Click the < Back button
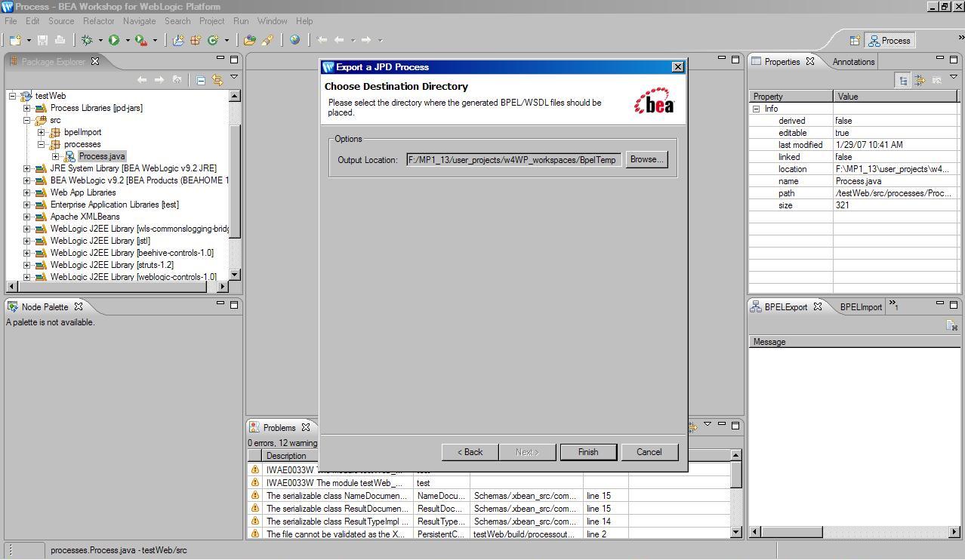 point(470,452)
